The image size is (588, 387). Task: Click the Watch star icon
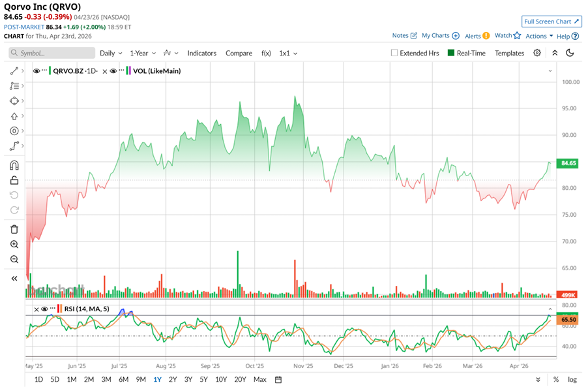click(517, 35)
